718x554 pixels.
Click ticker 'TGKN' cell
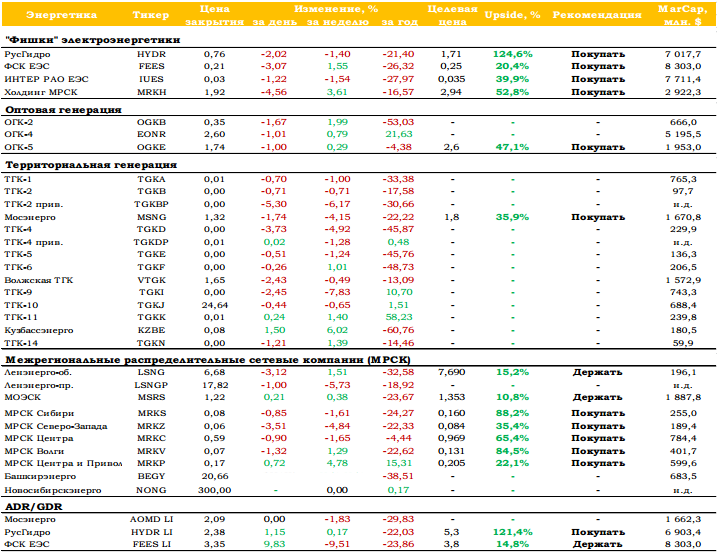coord(152,343)
